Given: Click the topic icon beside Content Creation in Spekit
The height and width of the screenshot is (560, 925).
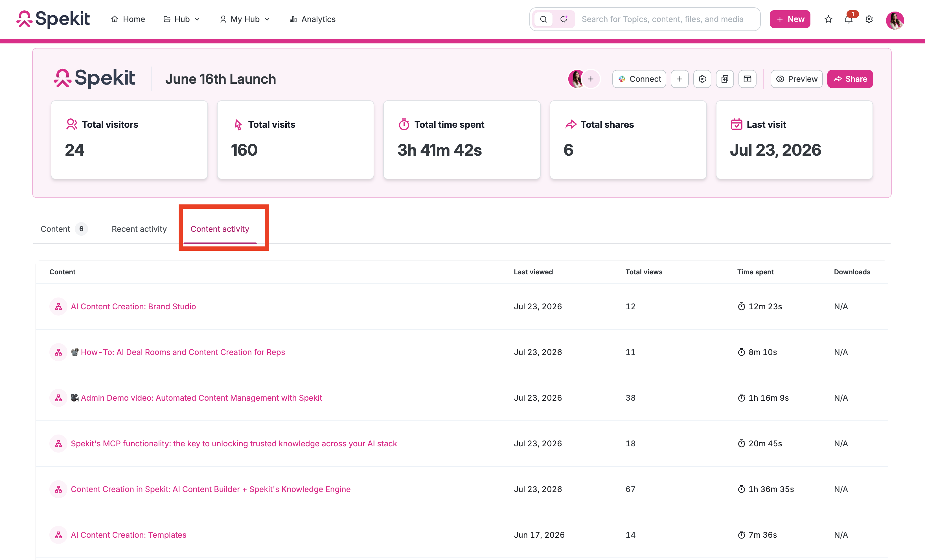Looking at the screenshot, I should tap(58, 490).
